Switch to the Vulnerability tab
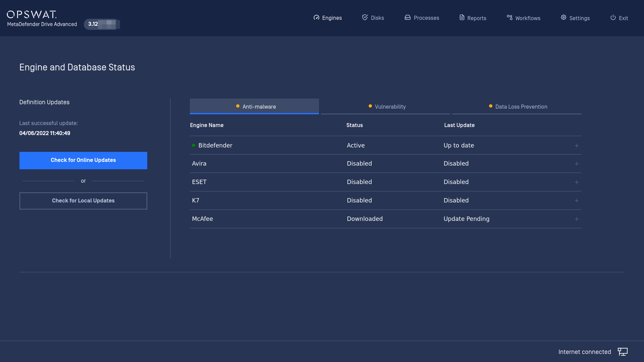The width and height of the screenshot is (644, 362). tap(385, 106)
